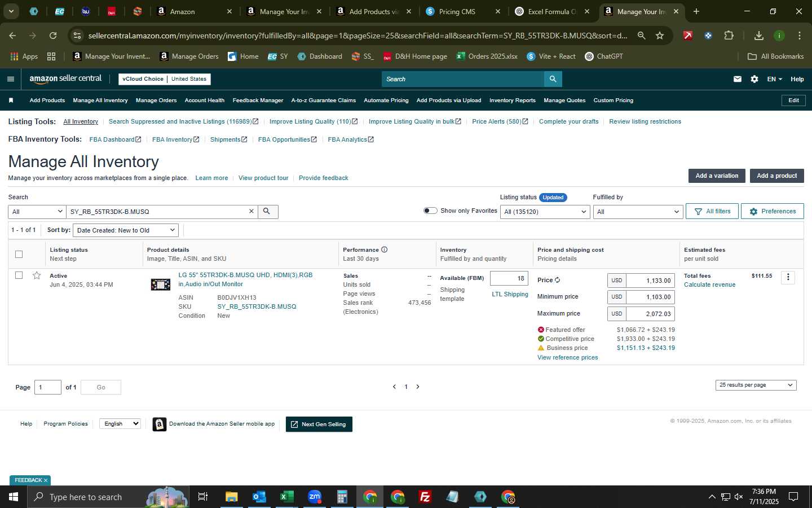This screenshot has height=508, width=812.
Task: Open the three-dot actions menu for listing
Action: pyautogui.click(x=788, y=277)
